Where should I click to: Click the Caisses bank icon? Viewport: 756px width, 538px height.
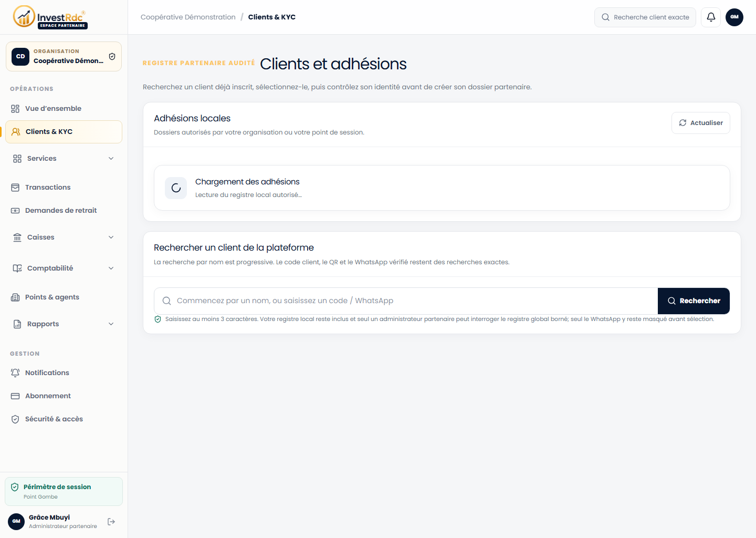point(17,237)
